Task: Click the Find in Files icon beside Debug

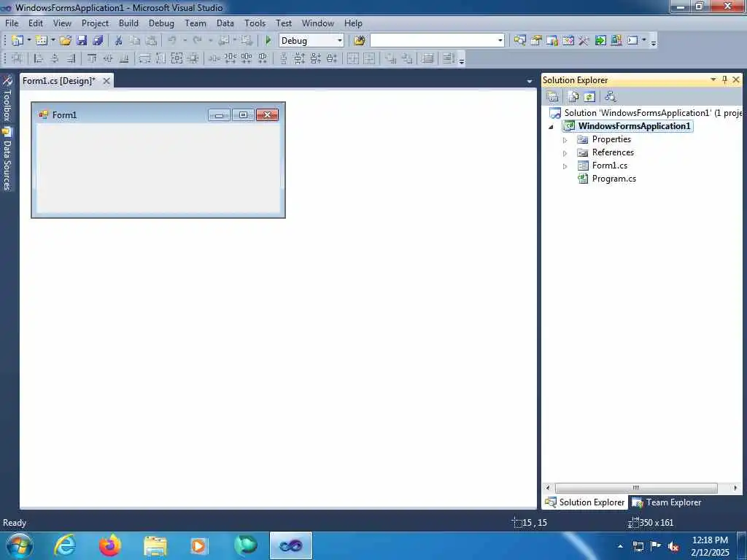Action: tap(359, 41)
